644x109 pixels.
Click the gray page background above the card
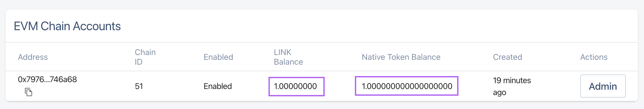pos(322,5)
